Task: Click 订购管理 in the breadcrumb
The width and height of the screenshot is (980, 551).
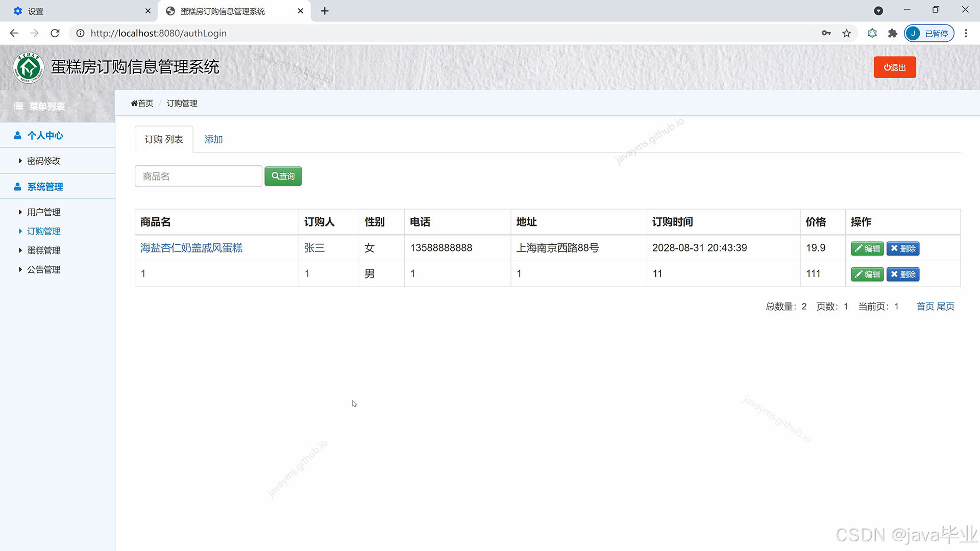Action: coord(182,103)
